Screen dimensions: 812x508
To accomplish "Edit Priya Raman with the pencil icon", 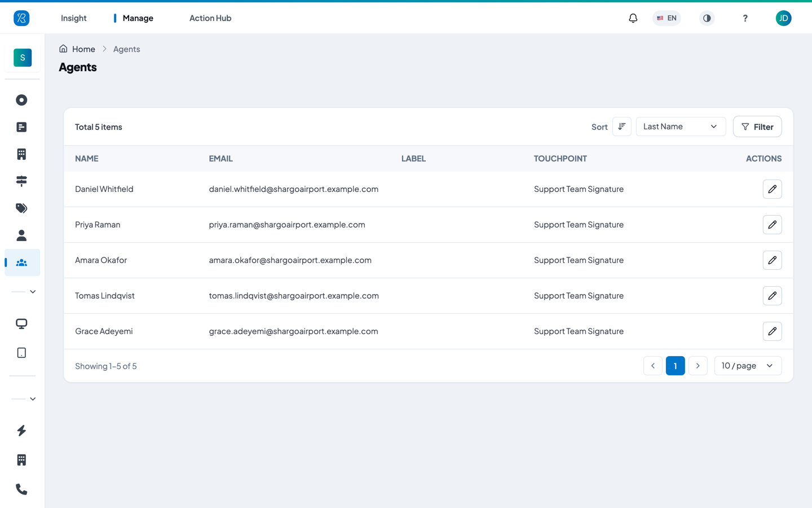I will pyautogui.click(x=772, y=225).
